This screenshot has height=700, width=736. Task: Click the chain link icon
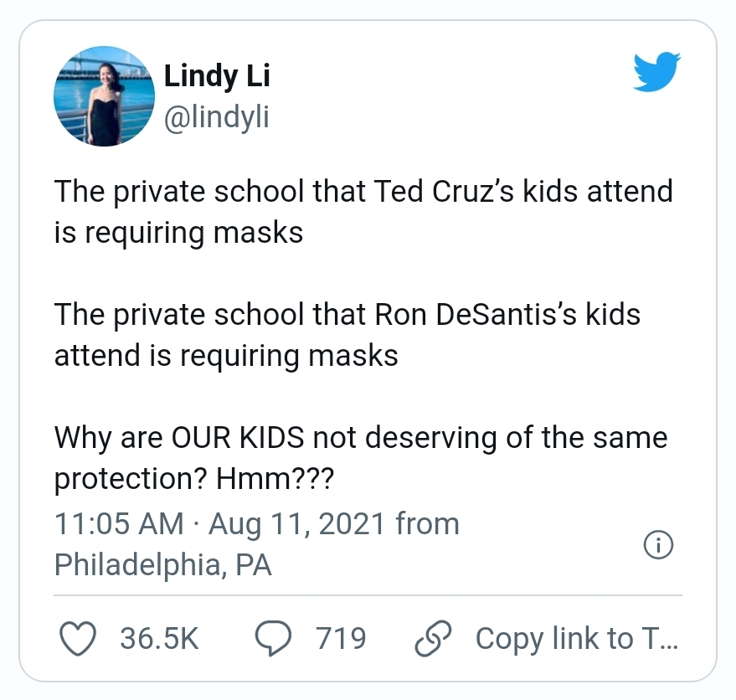point(434,639)
